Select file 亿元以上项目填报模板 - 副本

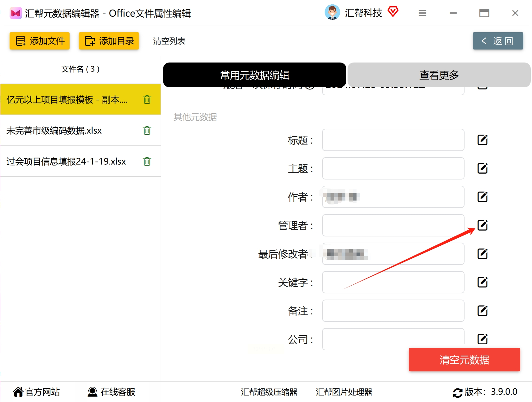(x=80, y=100)
